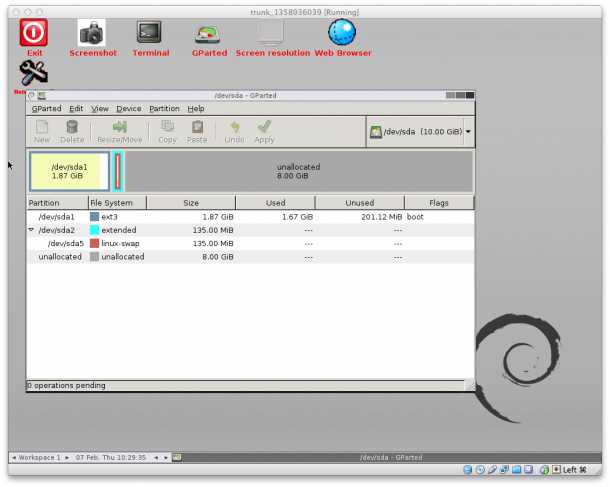The width and height of the screenshot is (610, 487).
Task: Sort by the Unused column header
Action: point(360,203)
